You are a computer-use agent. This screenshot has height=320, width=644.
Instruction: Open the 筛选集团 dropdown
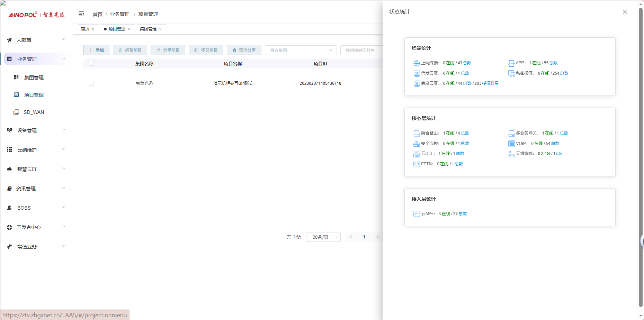(x=301, y=50)
